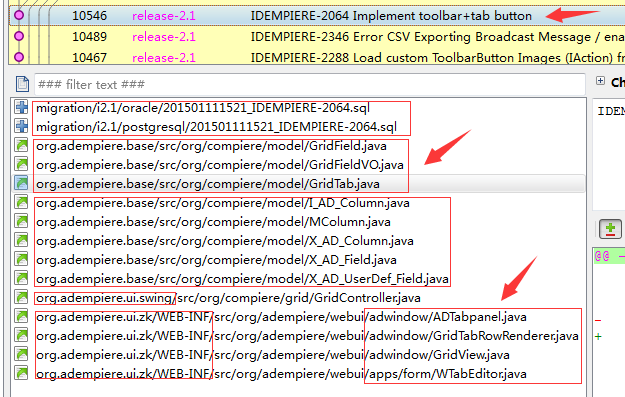Click modified icon for X_AD_Field.java
Screen dimensions: 625x397
pos(22,259)
